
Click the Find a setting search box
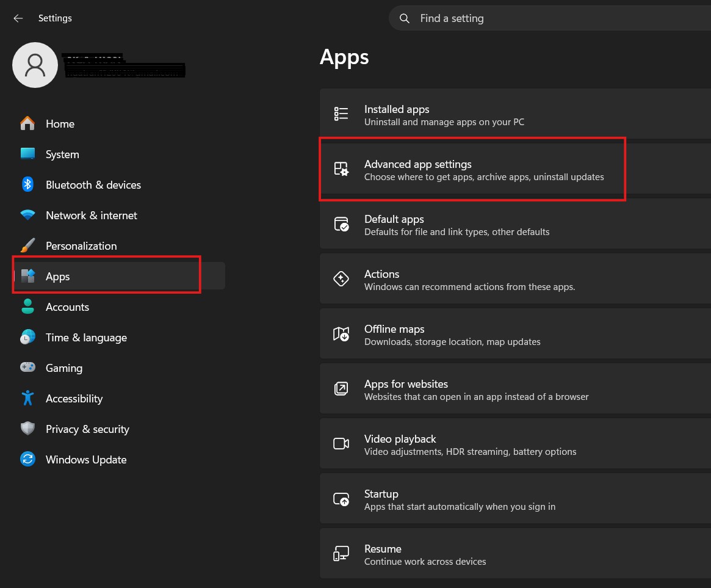pyautogui.click(x=549, y=18)
